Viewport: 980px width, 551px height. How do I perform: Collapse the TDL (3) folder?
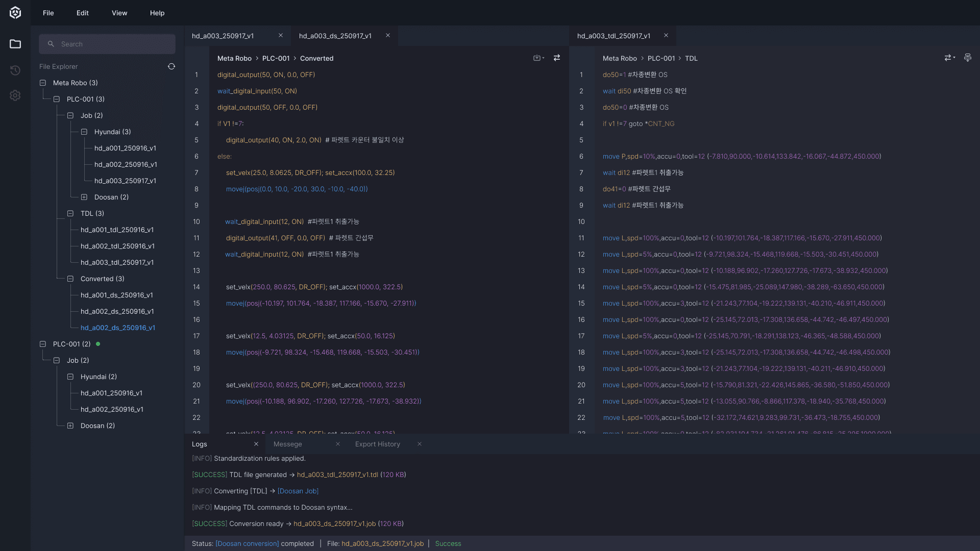[70, 213]
